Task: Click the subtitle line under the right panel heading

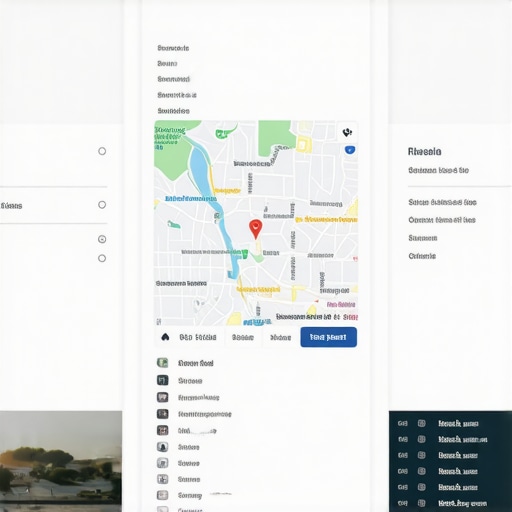Action: [x=438, y=170]
